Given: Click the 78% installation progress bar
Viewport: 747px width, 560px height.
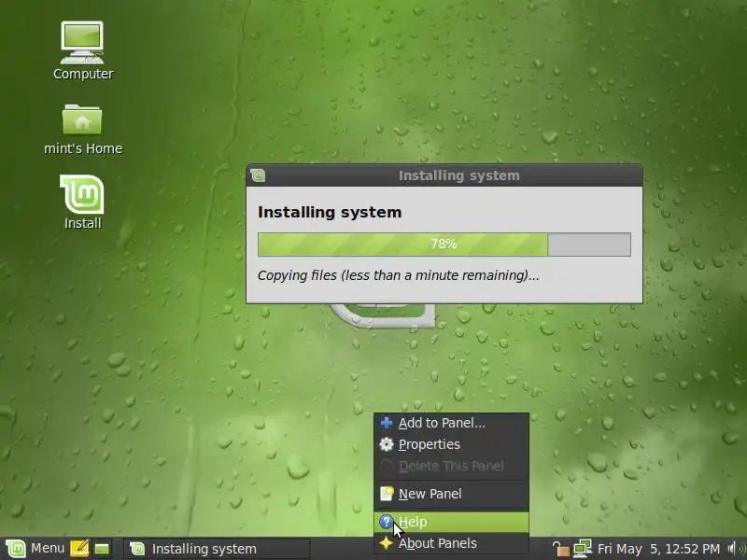Looking at the screenshot, I should 444,245.
